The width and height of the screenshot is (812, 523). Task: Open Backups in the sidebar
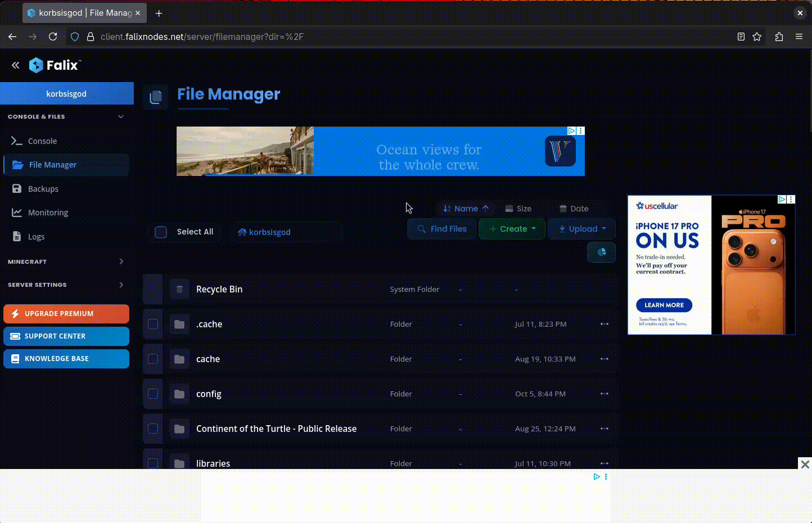43,189
